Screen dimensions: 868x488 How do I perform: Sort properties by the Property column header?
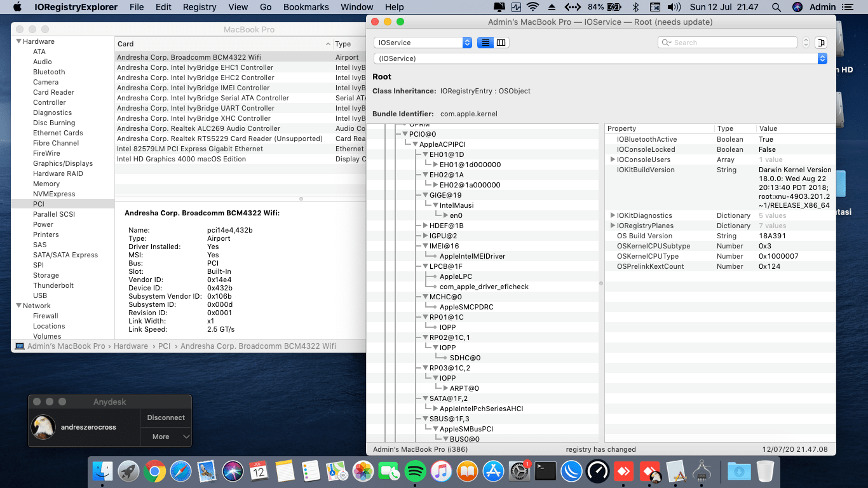pos(660,128)
